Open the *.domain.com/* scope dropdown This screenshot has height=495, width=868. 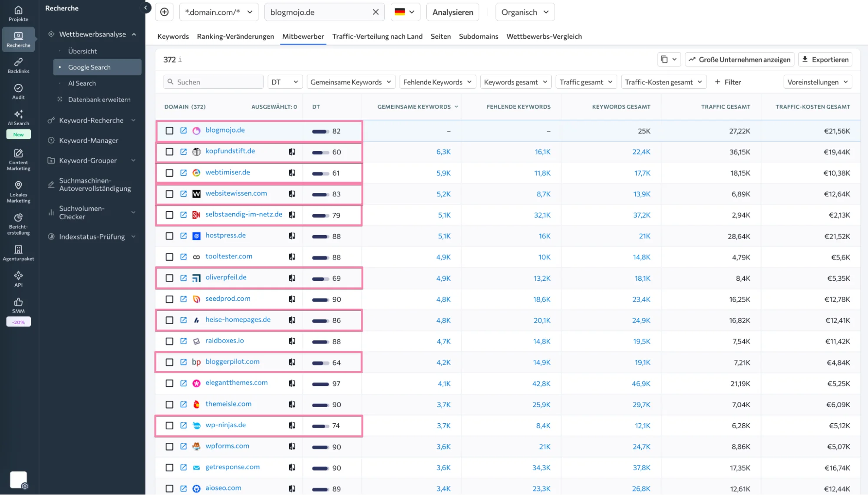click(219, 12)
